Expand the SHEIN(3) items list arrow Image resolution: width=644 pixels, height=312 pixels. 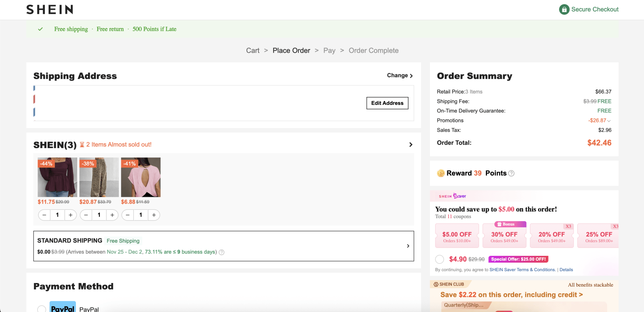[x=411, y=145]
